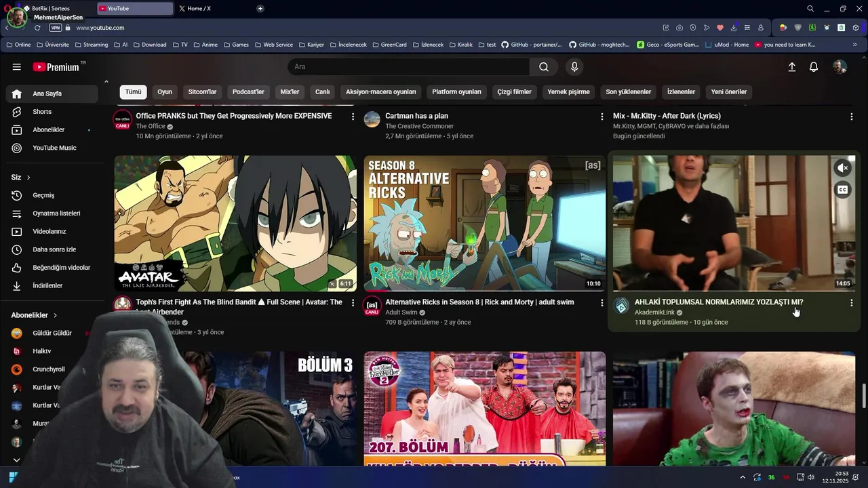868x488 pixels.
Task: Open browser snapshot camera icon
Action: [679, 28]
